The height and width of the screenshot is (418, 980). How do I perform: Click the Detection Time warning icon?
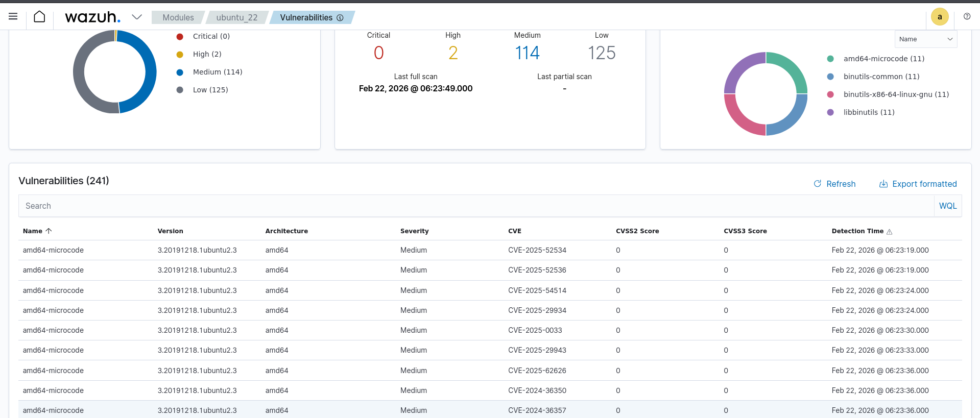890,232
